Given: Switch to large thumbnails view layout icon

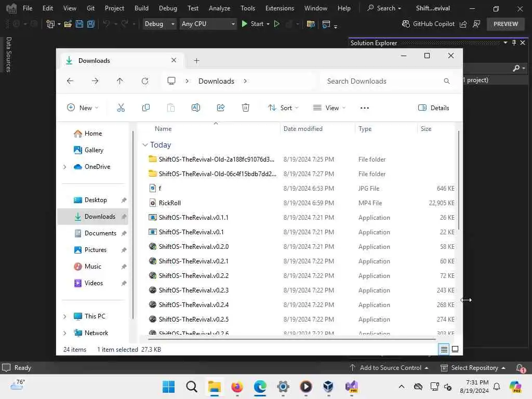Looking at the screenshot, I should pos(455,349).
